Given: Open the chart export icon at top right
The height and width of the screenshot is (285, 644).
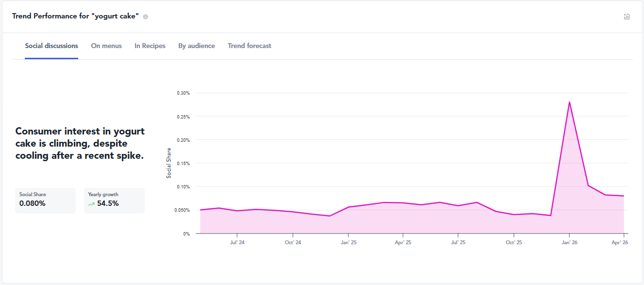Looking at the screenshot, I should tap(627, 17).
